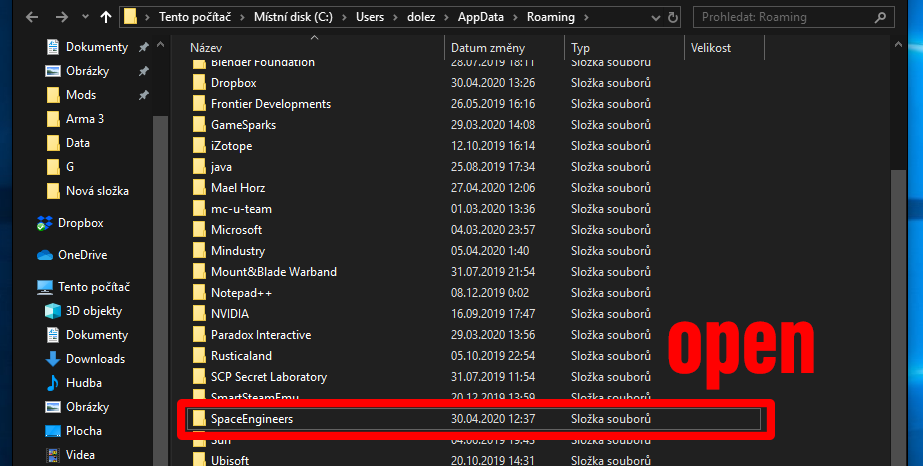The width and height of the screenshot is (923, 466).
Task: Select Mindustry folder
Action: click(474, 251)
